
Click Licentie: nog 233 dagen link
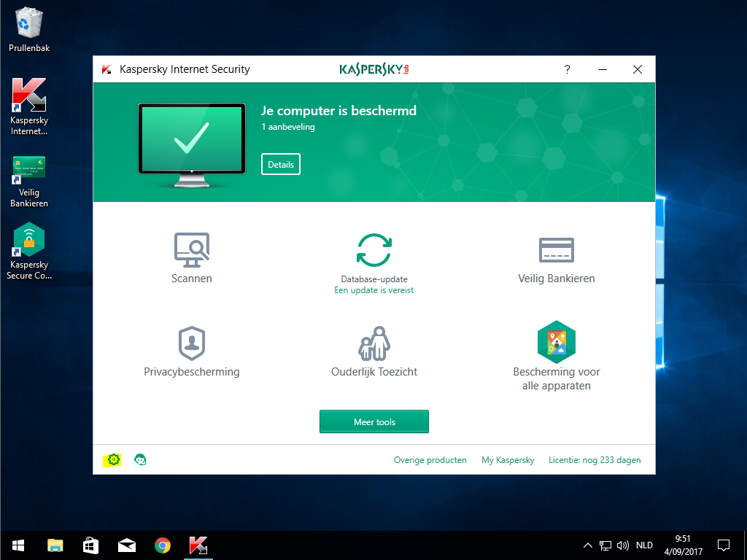click(x=595, y=460)
